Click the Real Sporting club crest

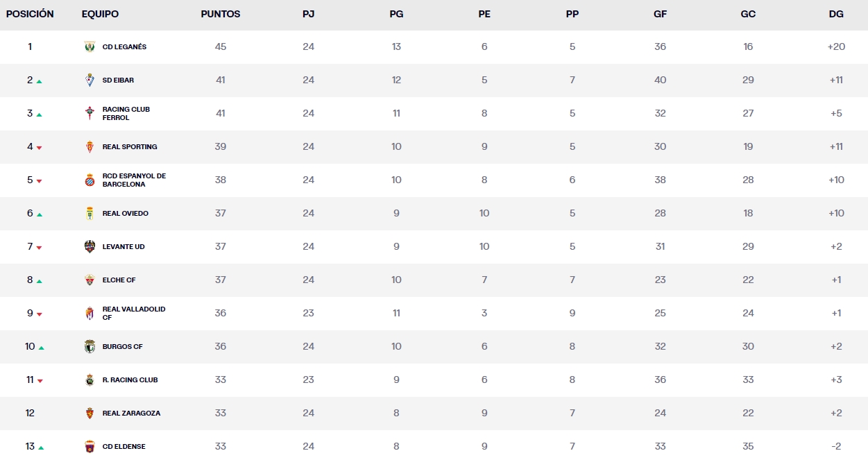pos(89,146)
